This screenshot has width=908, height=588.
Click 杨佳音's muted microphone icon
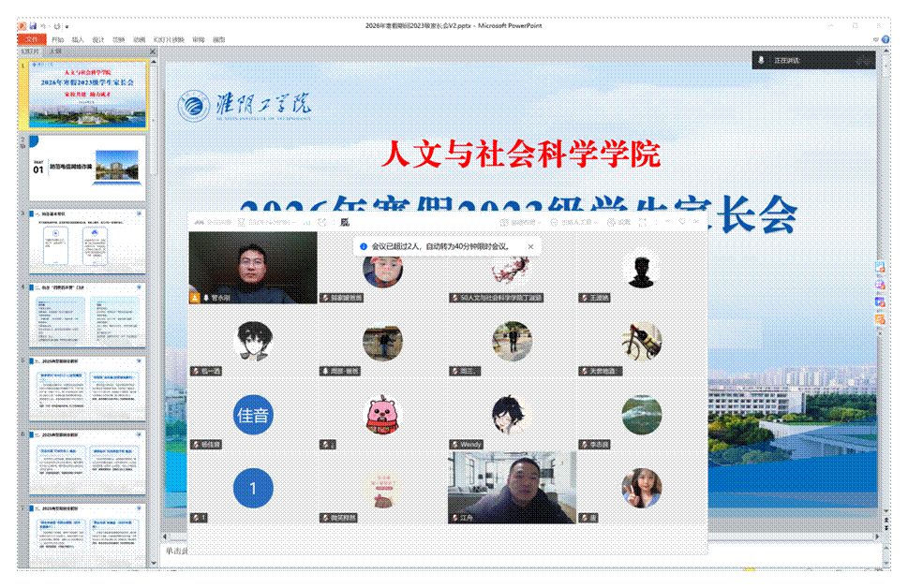[x=195, y=444]
